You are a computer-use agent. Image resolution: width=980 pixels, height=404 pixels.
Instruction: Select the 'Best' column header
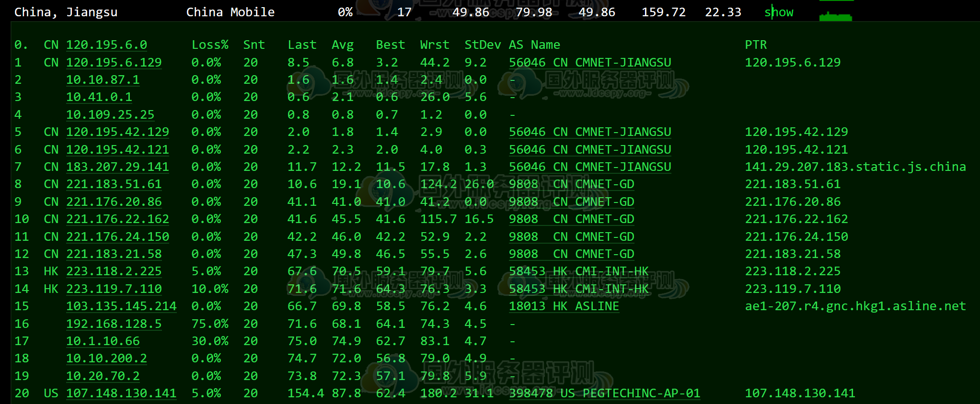[391, 45]
